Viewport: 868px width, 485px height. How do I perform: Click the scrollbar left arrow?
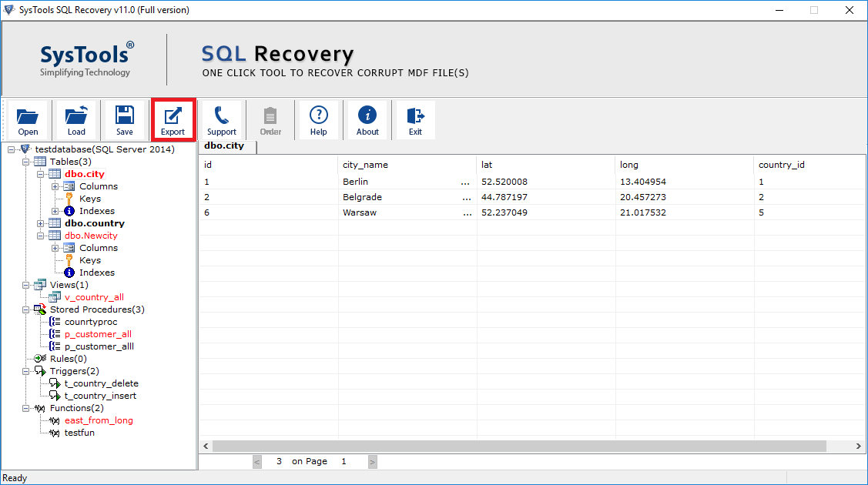point(206,447)
